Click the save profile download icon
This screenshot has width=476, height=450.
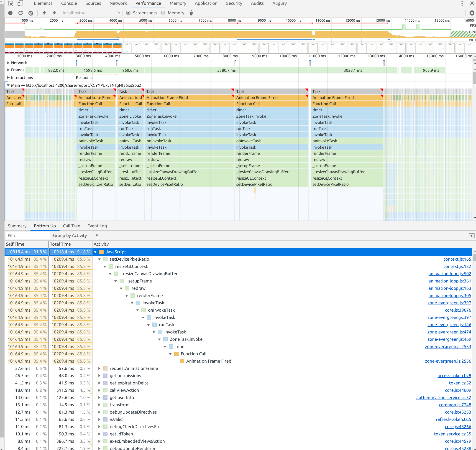[x=54, y=13]
